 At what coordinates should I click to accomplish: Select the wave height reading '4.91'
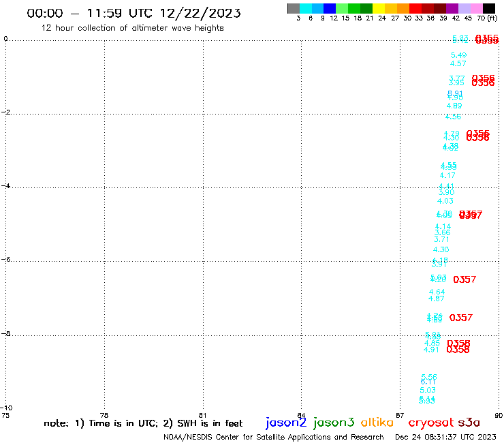(431, 350)
